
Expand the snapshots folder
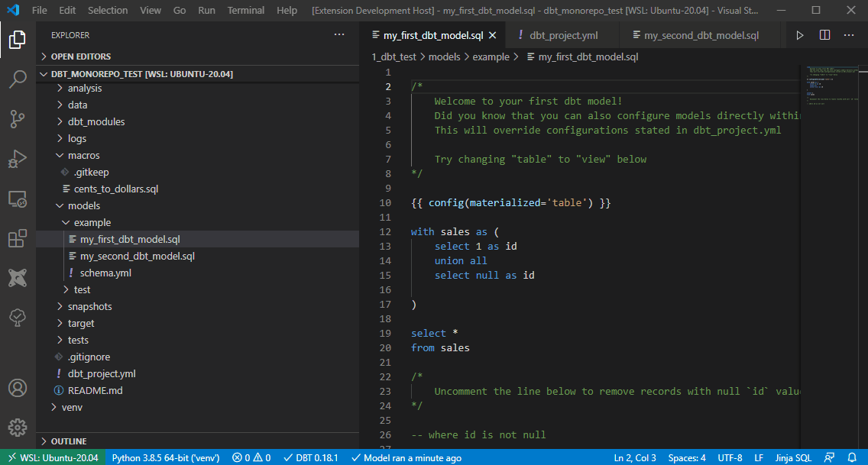pos(197,306)
